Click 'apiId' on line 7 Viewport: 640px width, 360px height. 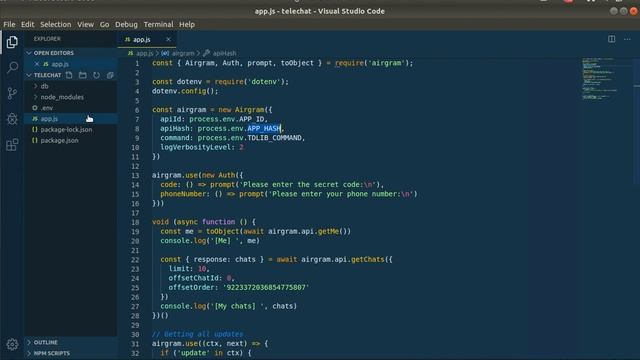(170, 119)
